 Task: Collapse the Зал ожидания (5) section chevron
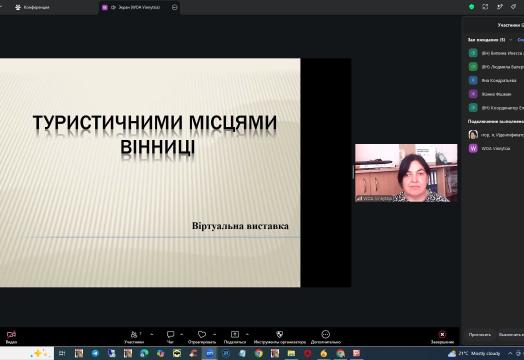pos(511,40)
